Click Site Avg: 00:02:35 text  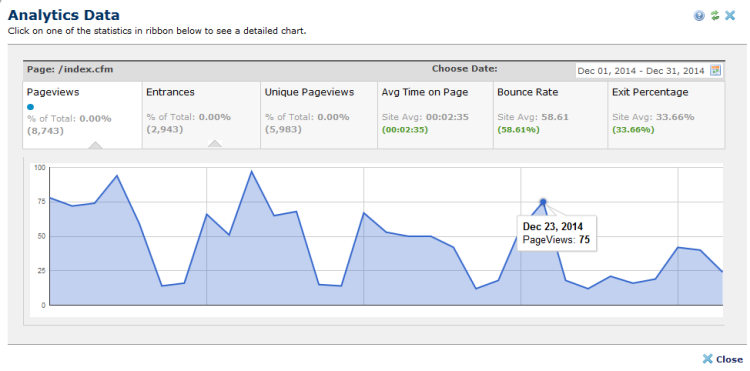425,117
